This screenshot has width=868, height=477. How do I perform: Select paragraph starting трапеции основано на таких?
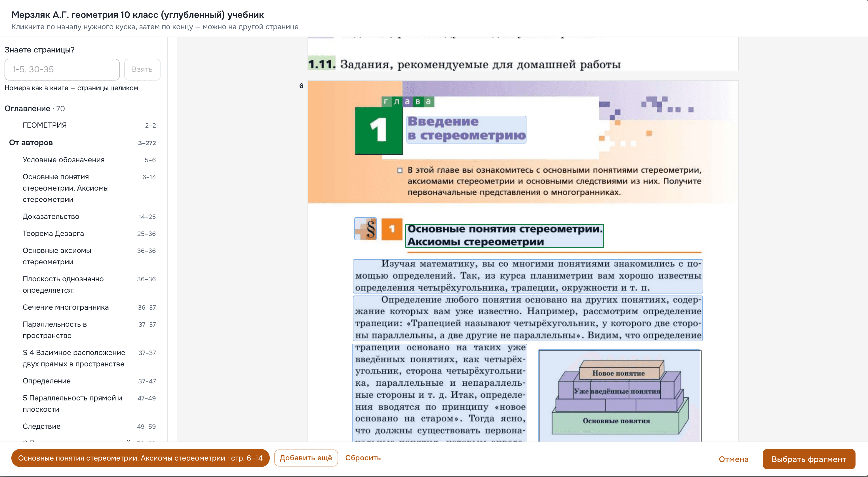440,393
